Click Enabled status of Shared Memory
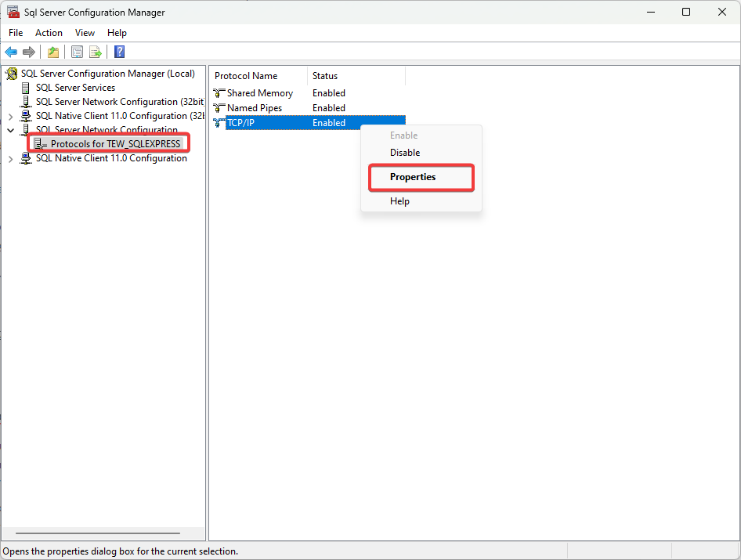741x560 pixels. 329,93
